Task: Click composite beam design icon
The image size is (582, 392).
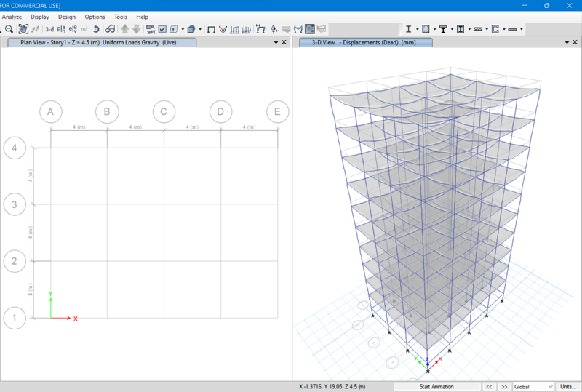Action: (x=443, y=29)
